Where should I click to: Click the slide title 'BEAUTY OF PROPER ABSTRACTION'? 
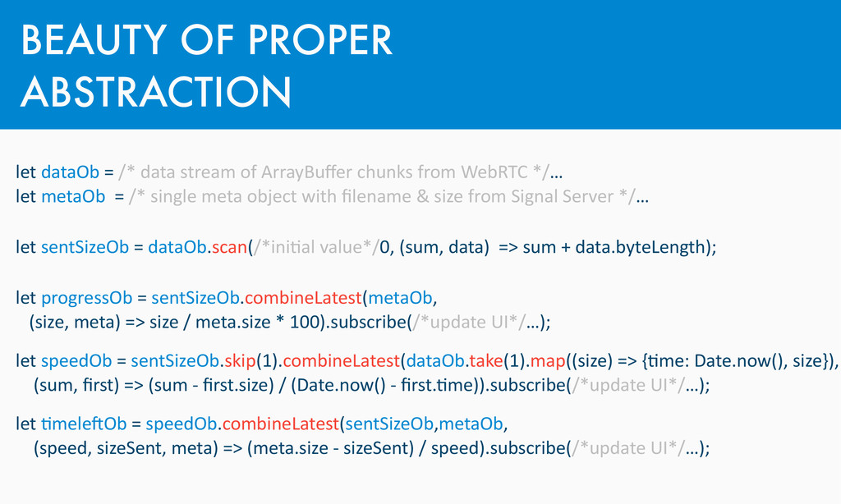pyautogui.click(x=206, y=66)
